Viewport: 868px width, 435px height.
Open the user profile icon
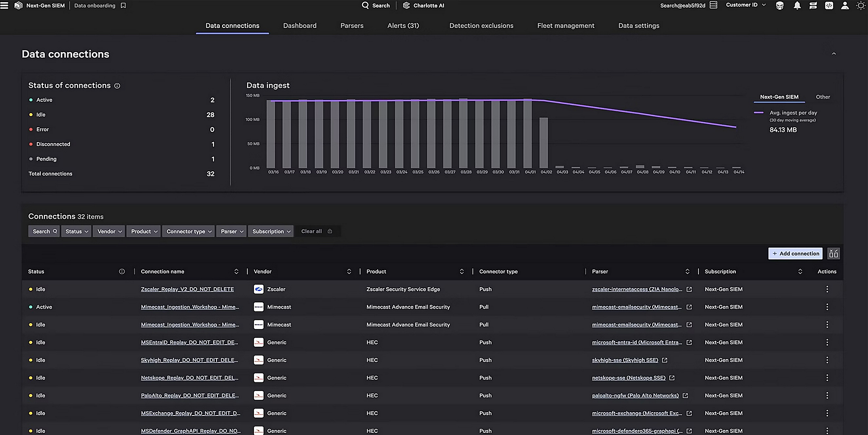845,6
